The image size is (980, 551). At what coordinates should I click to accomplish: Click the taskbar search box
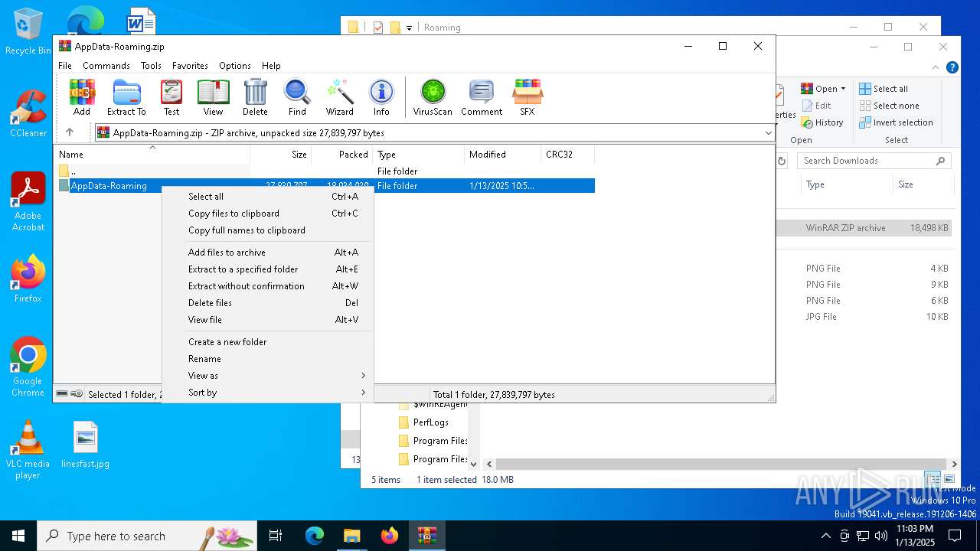point(147,536)
